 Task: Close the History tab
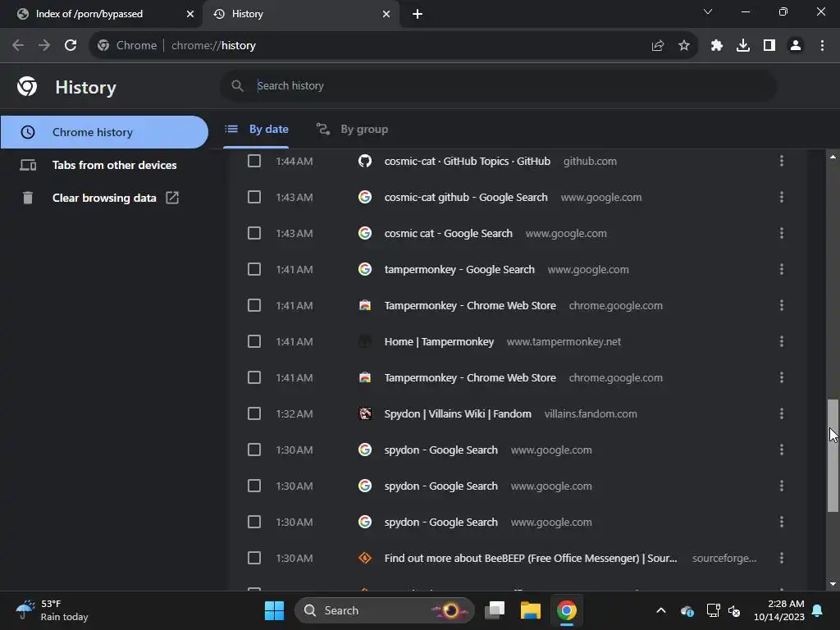point(386,14)
